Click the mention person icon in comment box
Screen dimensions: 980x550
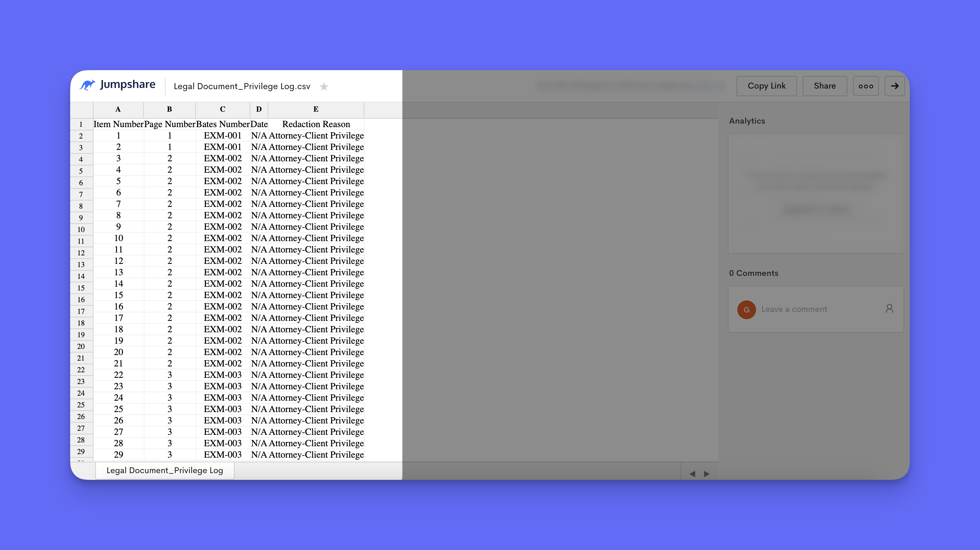(x=889, y=309)
